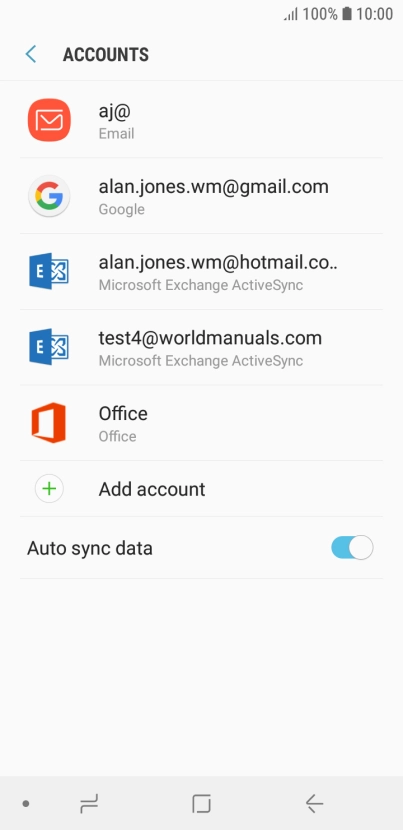Tap the Add account label

click(x=152, y=489)
